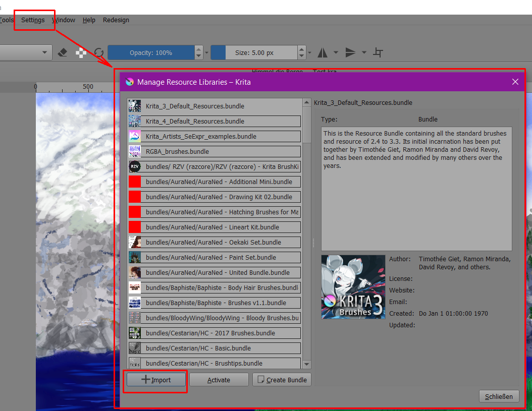
Task: Toggle horizontal mirror tool icon
Action: (x=323, y=52)
